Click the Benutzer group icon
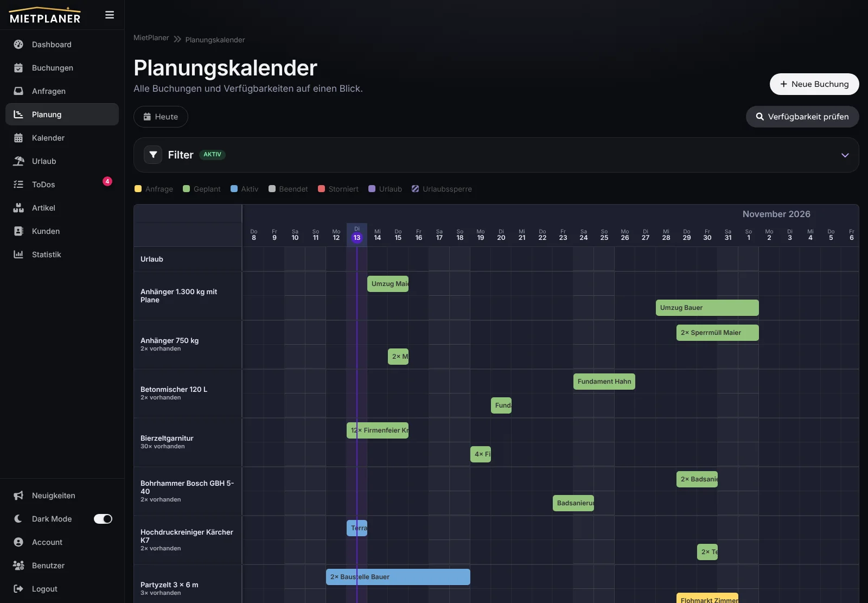The height and width of the screenshot is (603, 868). click(18, 566)
